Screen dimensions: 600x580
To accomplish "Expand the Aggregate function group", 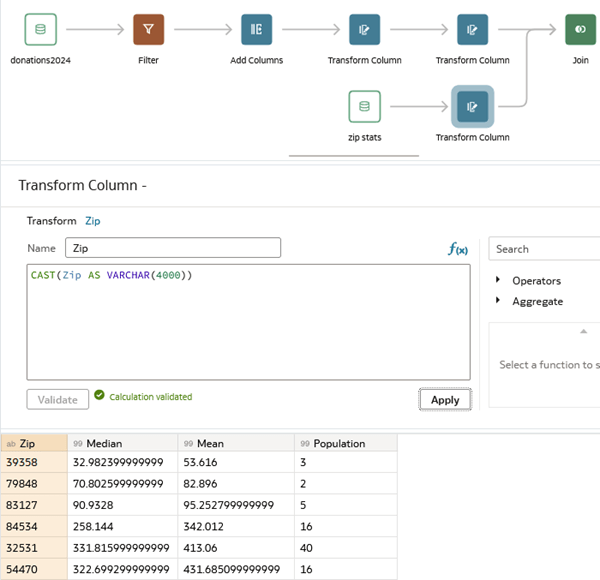I will click(497, 300).
